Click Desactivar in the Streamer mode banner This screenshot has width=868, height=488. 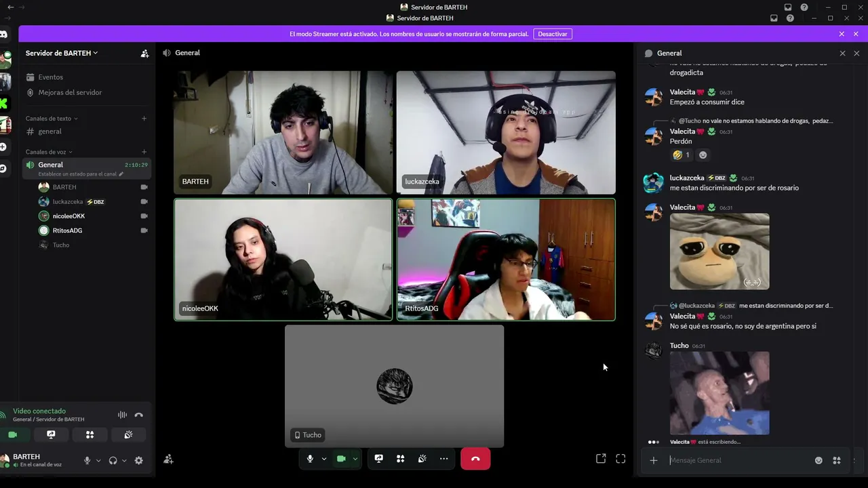pos(553,34)
